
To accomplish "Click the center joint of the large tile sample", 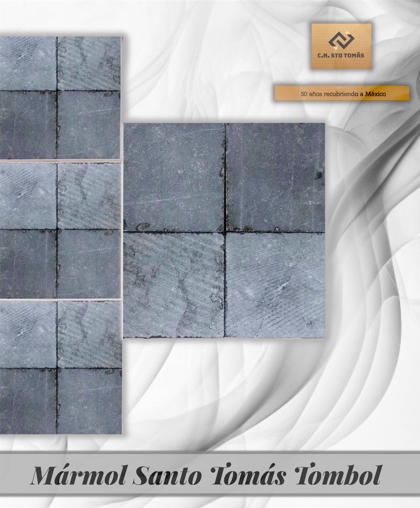I will click(x=225, y=232).
